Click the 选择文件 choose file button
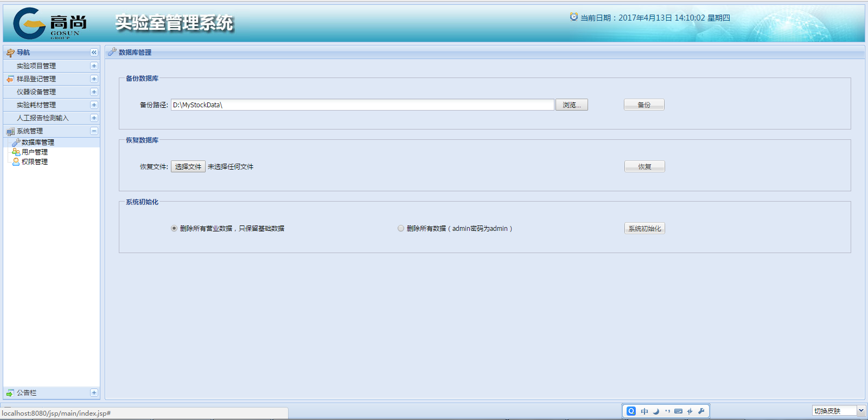This screenshot has width=868, height=420. pos(188,166)
